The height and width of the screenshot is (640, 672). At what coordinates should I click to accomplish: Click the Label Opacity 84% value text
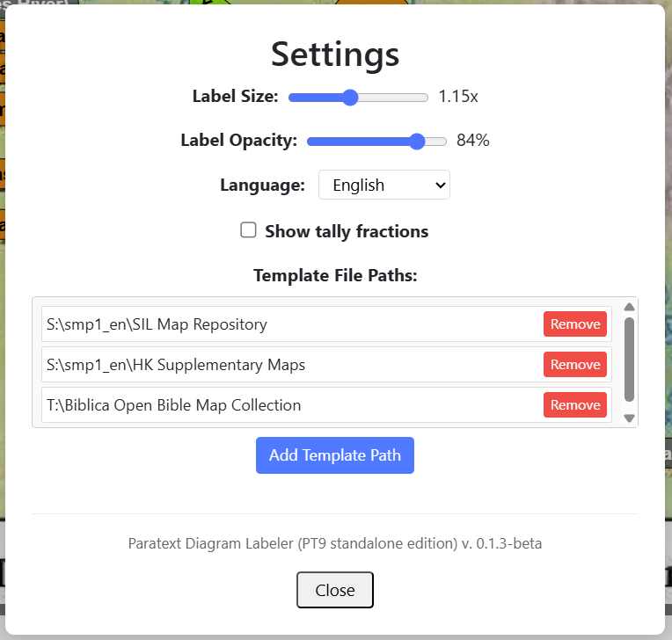tap(472, 141)
